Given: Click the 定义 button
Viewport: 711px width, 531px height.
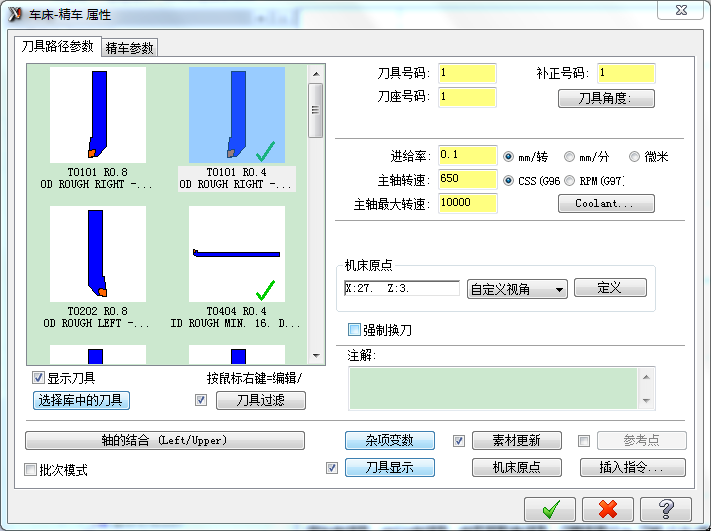Looking at the screenshot, I should tap(610, 288).
